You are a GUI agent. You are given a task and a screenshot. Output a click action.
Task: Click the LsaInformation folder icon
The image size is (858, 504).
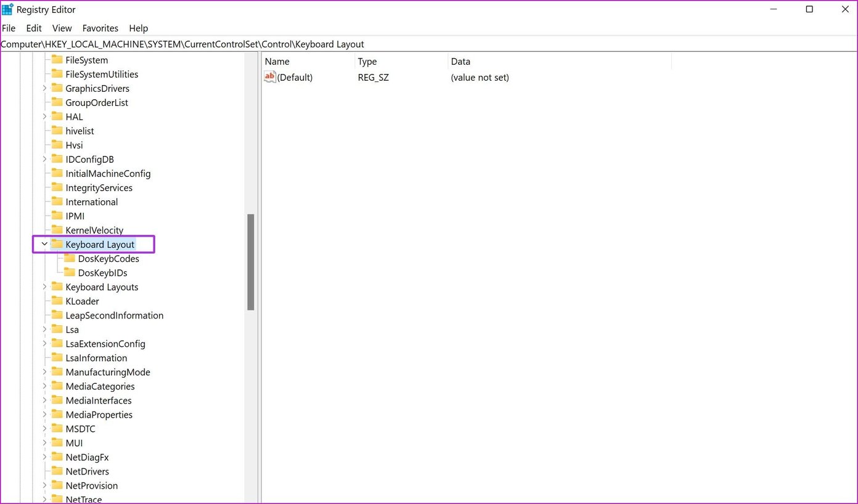tap(57, 357)
